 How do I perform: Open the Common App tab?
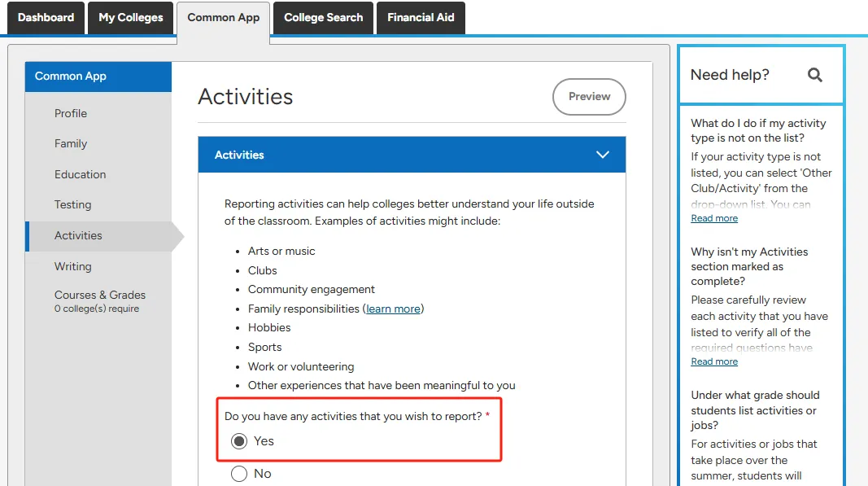click(223, 18)
